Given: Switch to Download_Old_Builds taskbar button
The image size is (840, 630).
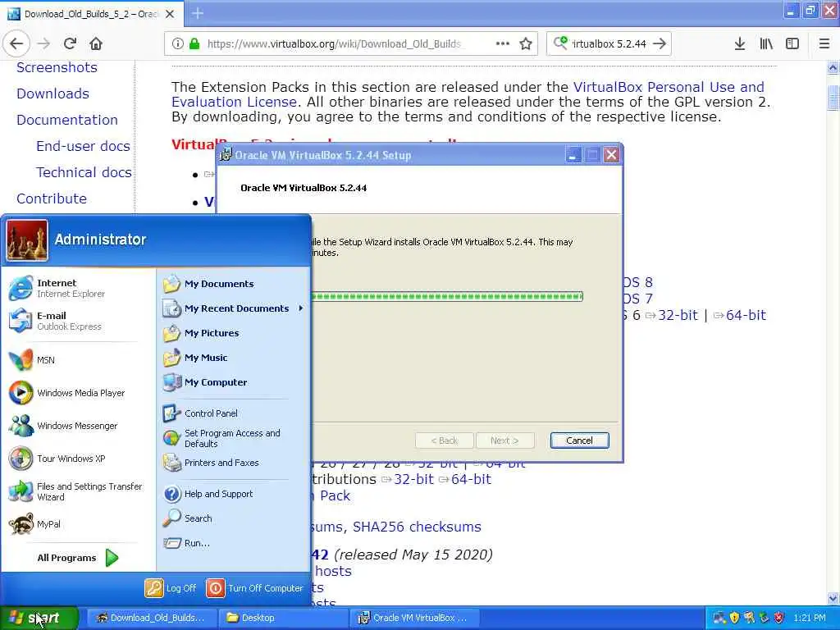Looking at the screenshot, I should tap(152, 619).
